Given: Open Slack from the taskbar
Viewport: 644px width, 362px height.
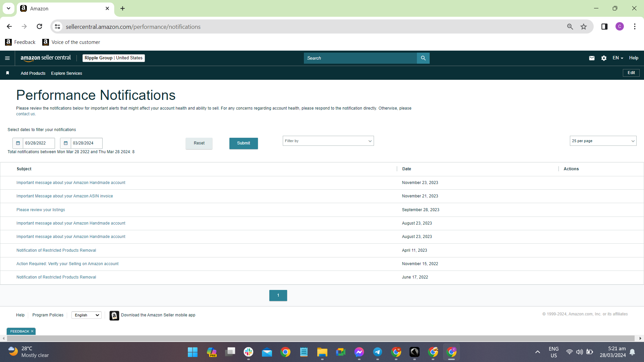Looking at the screenshot, I should [x=249, y=352].
